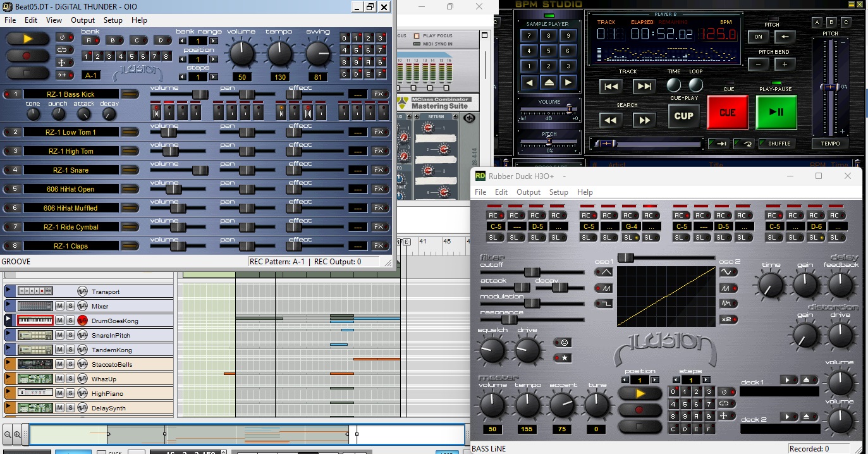Click the star button in Rubber Duck
The image size is (868, 454).
point(563,358)
